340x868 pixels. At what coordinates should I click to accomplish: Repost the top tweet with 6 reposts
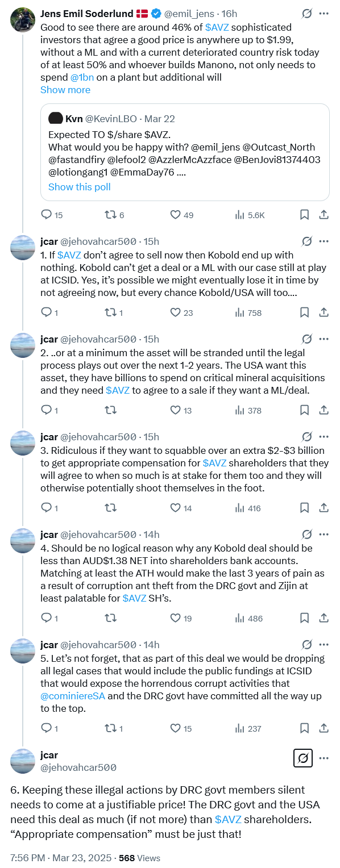[x=114, y=215]
